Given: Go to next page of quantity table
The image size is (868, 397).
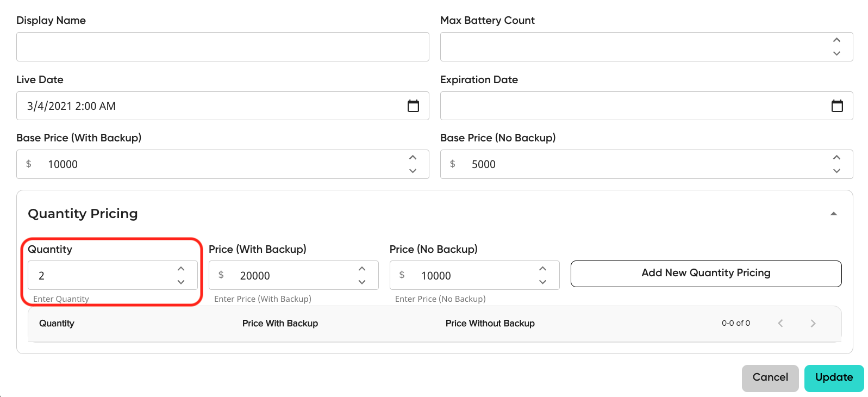Looking at the screenshot, I should tap(813, 323).
